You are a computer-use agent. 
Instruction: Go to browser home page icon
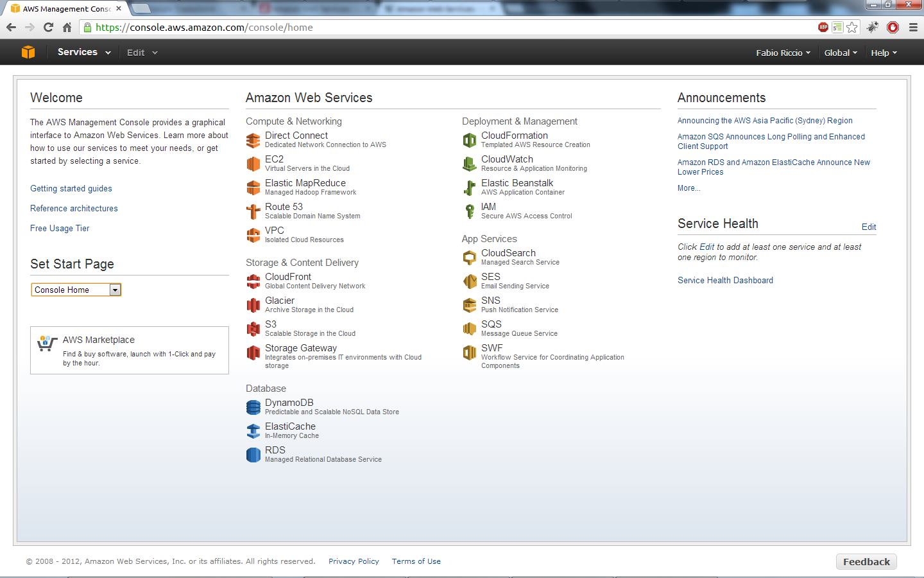pos(67,27)
